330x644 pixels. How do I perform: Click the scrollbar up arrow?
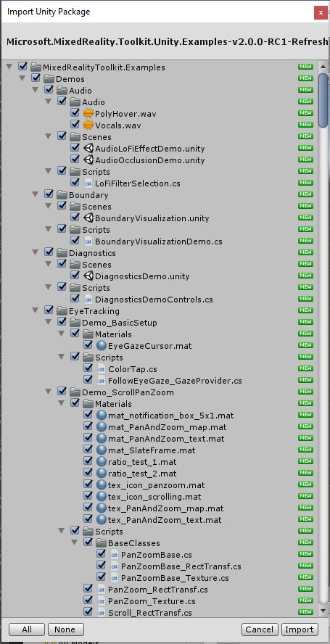pyautogui.click(x=323, y=67)
